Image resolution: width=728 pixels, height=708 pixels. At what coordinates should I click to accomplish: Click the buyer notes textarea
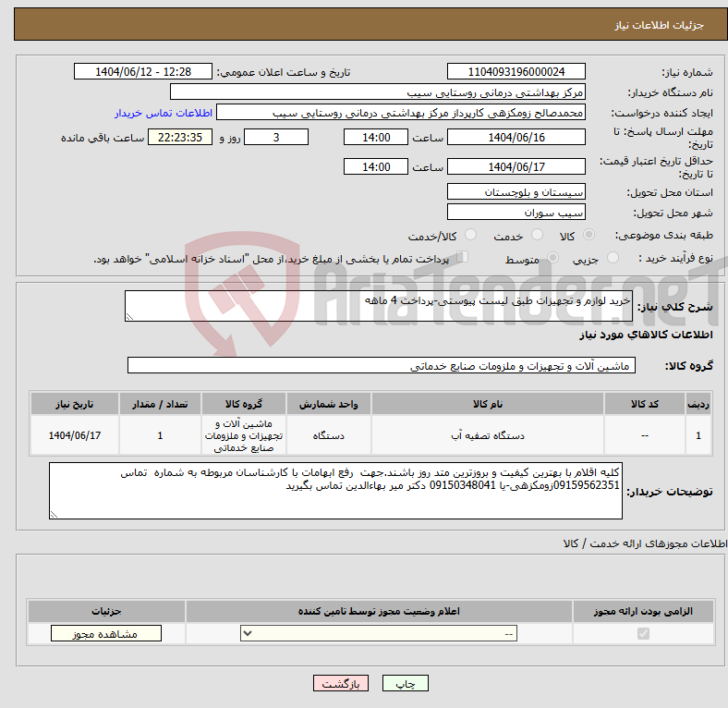[x=335, y=491]
